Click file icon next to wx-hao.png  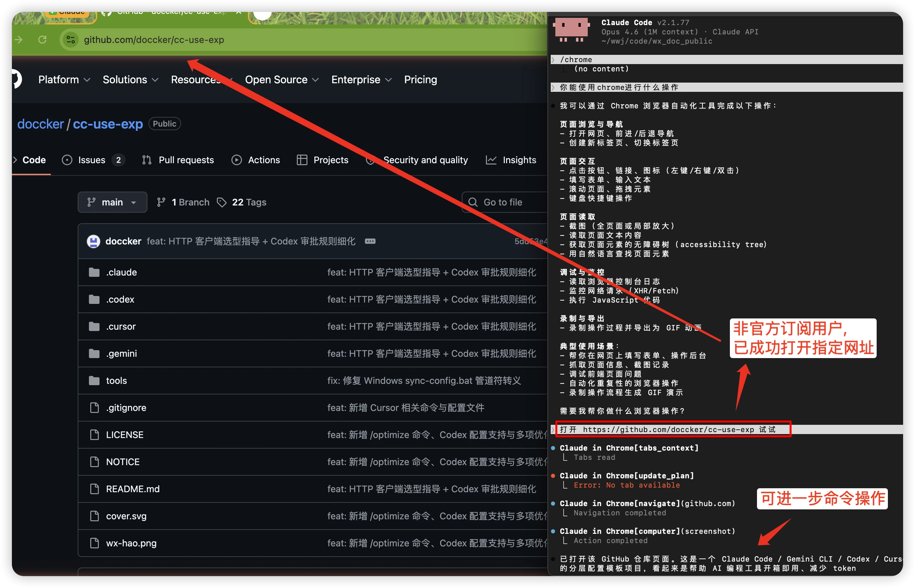click(x=94, y=543)
